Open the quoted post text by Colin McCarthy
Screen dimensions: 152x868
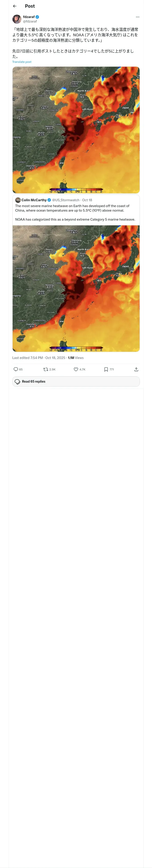click(x=75, y=212)
